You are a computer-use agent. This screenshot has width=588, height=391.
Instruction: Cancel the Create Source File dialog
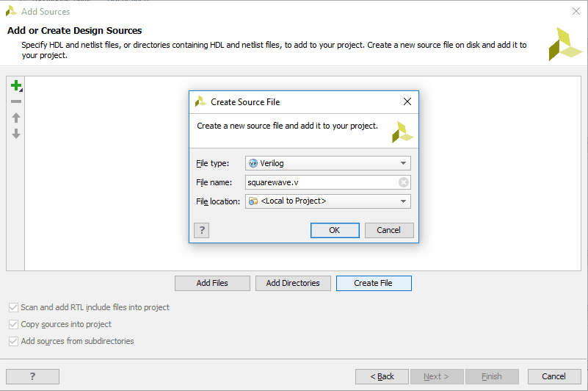388,230
